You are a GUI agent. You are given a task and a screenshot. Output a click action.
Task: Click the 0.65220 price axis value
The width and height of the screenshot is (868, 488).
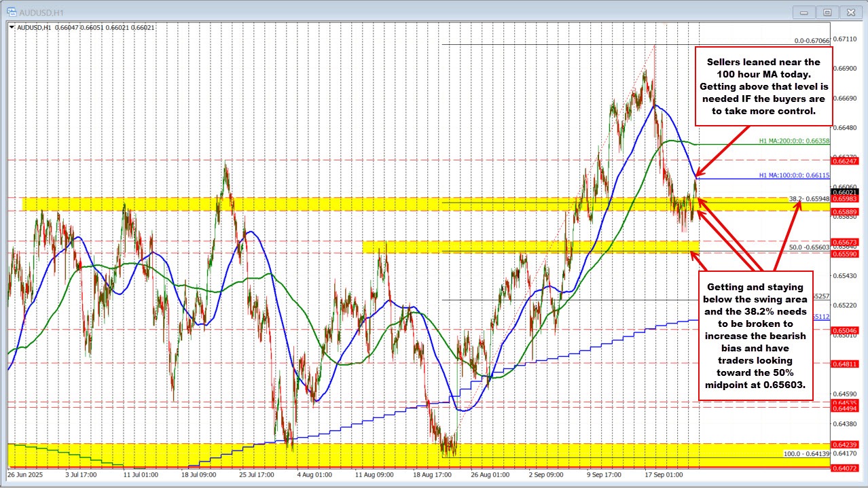tap(846, 305)
